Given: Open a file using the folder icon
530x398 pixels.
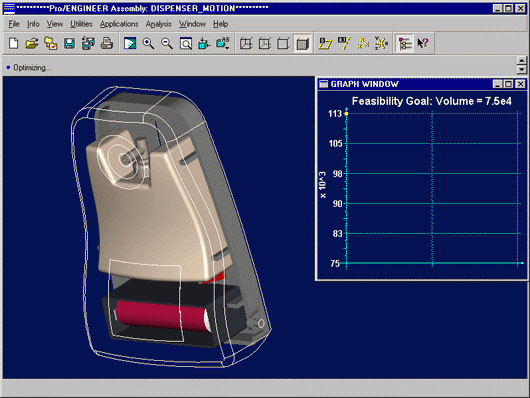Looking at the screenshot, I should tap(32, 43).
